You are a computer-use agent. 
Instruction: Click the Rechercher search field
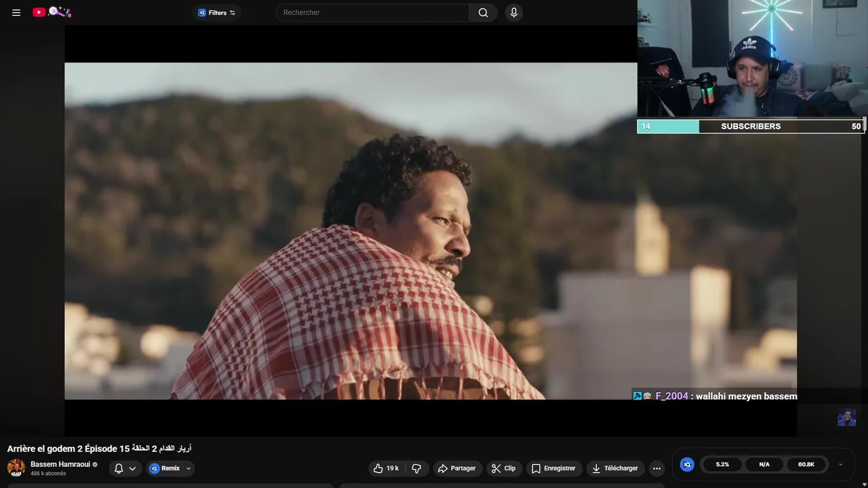click(372, 12)
